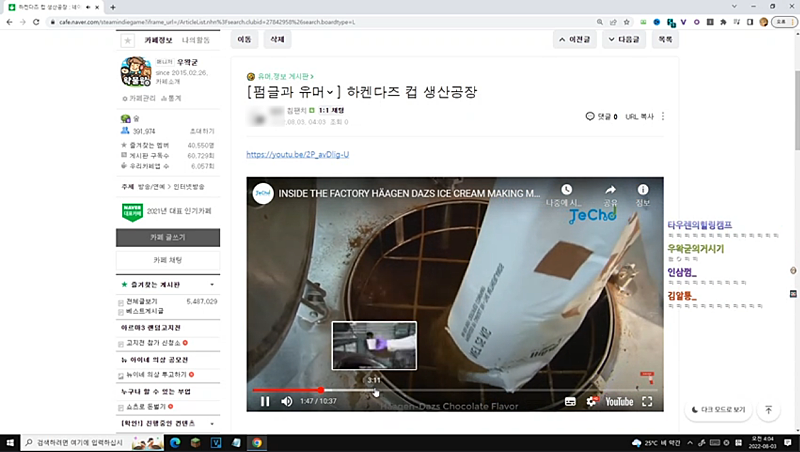Click the 카페 글쓰기 write button
This screenshot has width=800, height=452.
(x=168, y=237)
